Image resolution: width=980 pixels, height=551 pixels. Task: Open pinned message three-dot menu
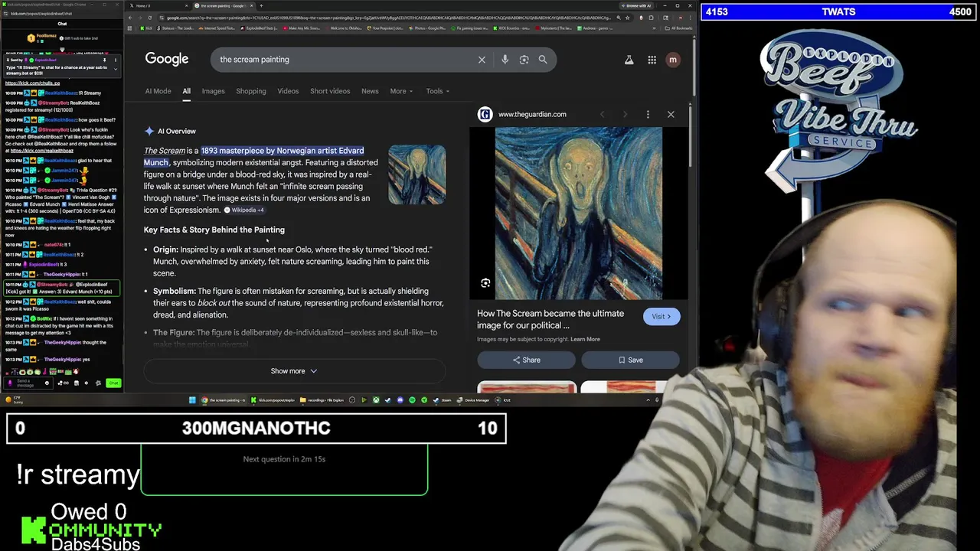tap(116, 60)
